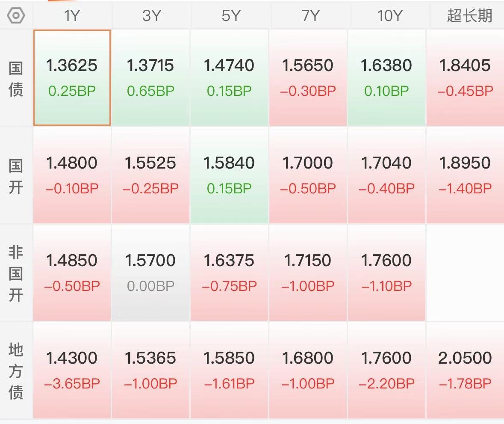Select the 1Y maturity column header
504x424 pixels.
tap(72, 16)
